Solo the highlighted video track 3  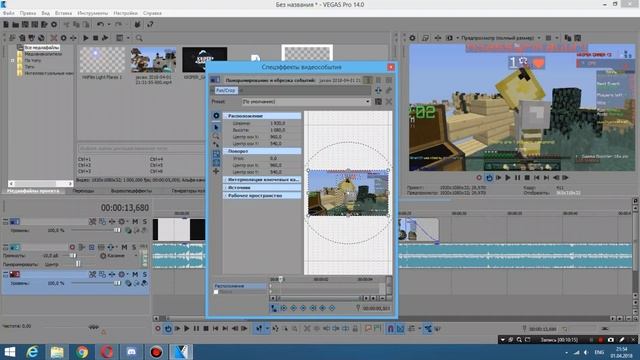[x=144, y=274]
